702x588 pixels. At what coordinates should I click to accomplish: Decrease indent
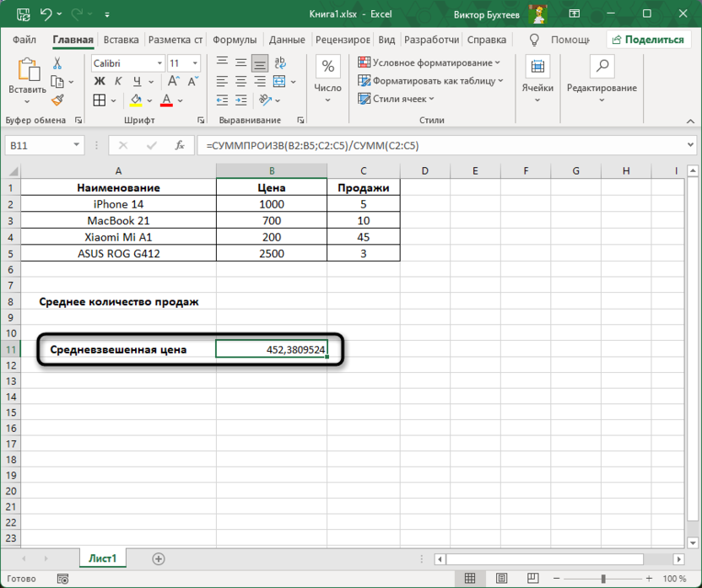(x=222, y=100)
